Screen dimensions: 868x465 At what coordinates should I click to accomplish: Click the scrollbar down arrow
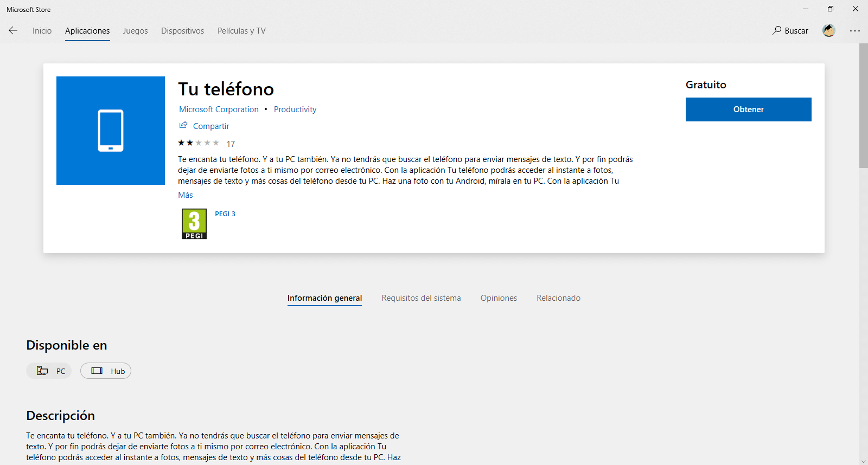click(863, 461)
